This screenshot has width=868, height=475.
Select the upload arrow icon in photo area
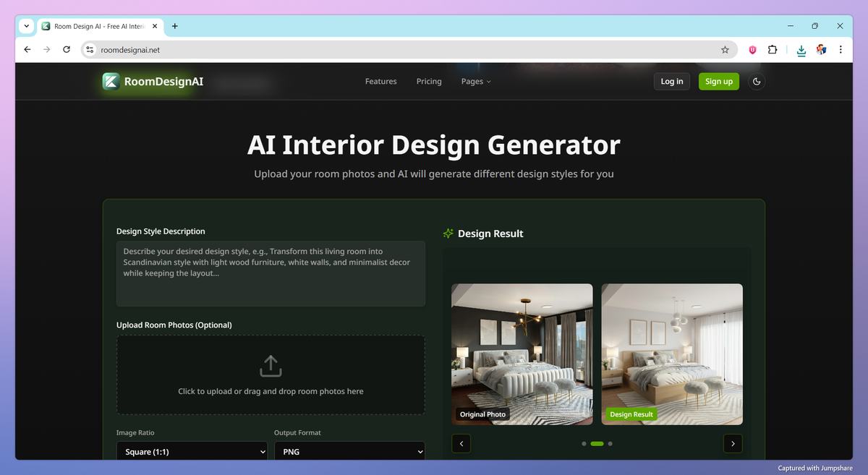271,365
